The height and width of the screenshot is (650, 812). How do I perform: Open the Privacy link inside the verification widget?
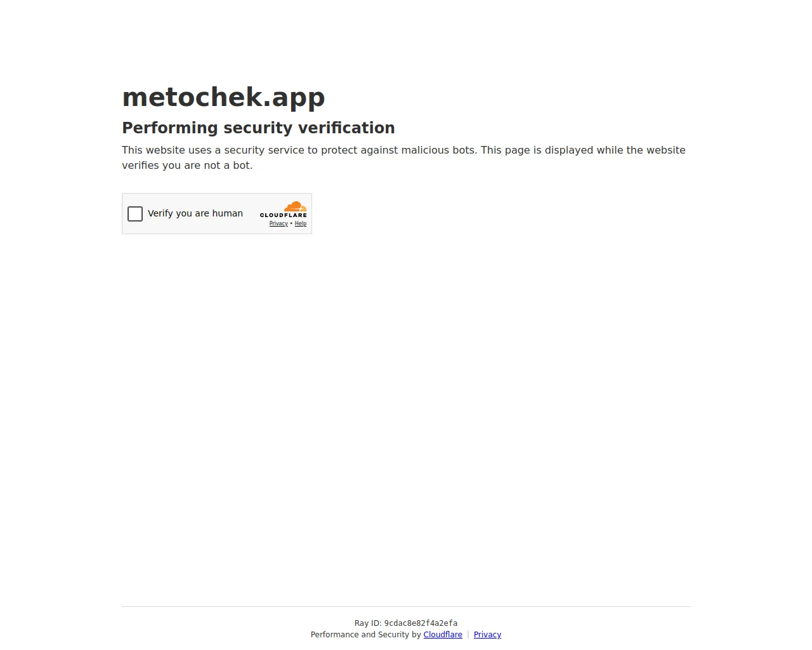coord(278,223)
